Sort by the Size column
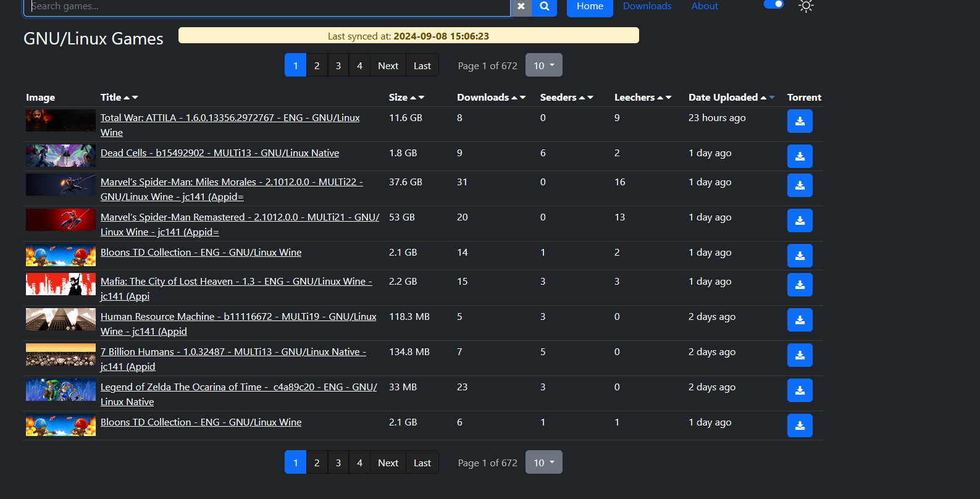Viewport: 980px width, 499px height. (406, 98)
